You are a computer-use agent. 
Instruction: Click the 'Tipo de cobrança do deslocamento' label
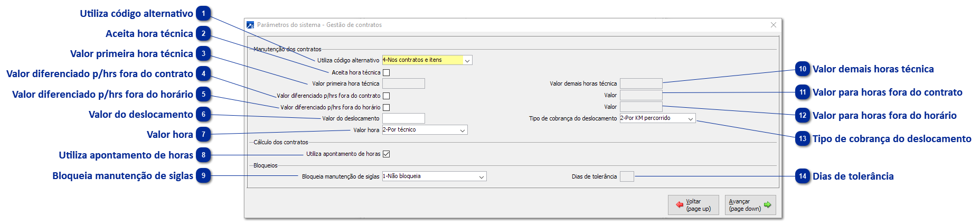[x=573, y=118]
